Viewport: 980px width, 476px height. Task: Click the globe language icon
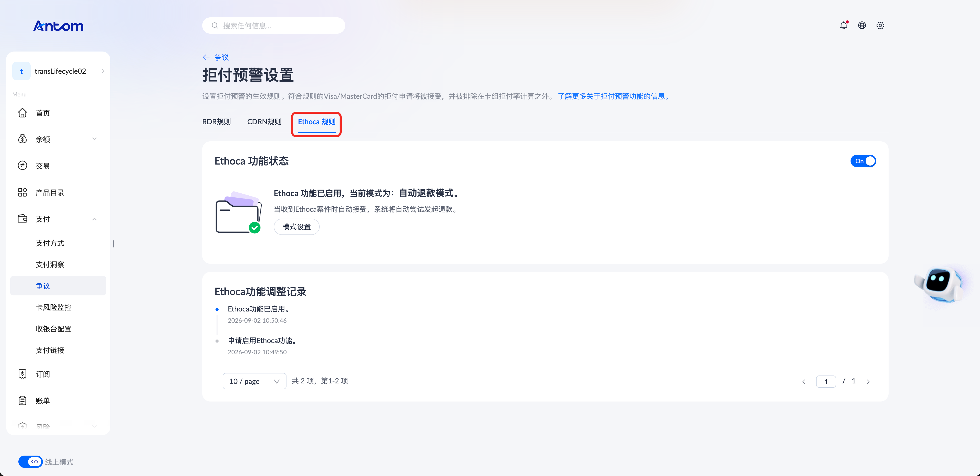[862, 26]
